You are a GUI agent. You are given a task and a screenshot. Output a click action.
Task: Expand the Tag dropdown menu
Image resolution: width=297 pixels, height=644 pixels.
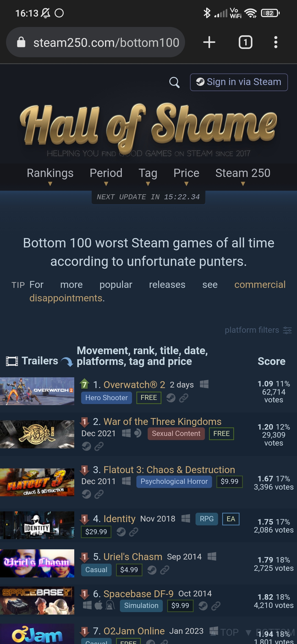[148, 176]
